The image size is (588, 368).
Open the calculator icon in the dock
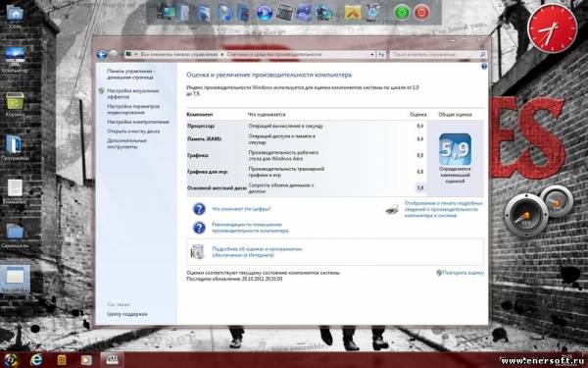click(284, 13)
